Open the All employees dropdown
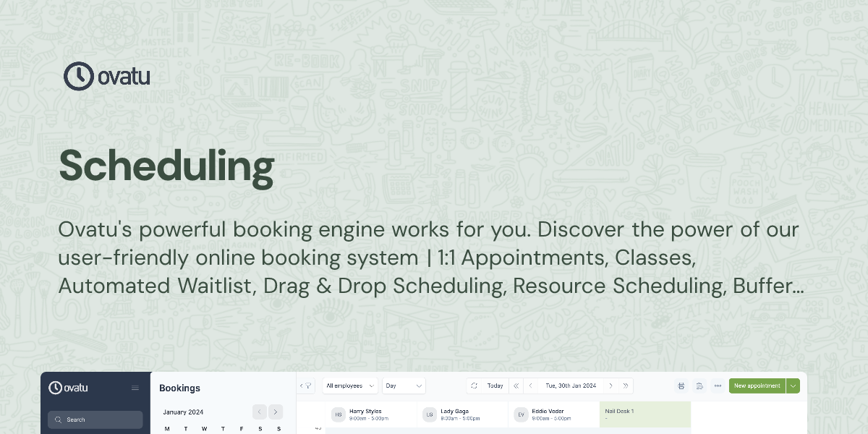 [349, 386]
